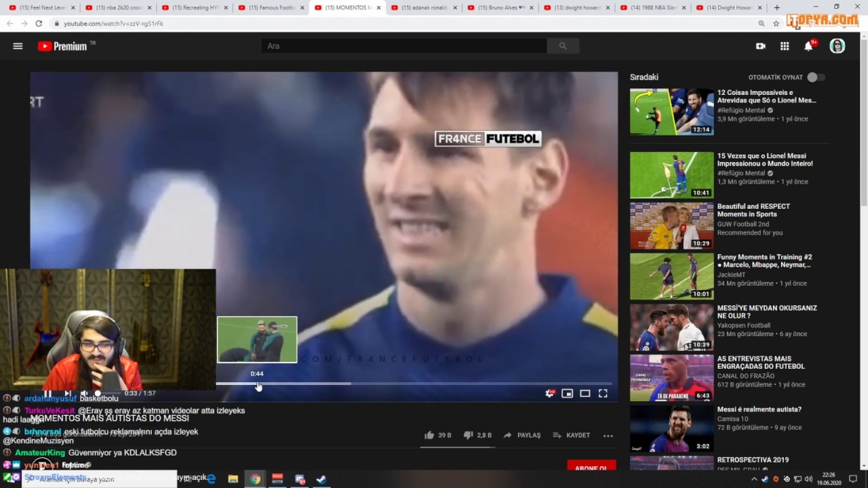The width and height of the screenshot is (868, 488).
Task: Open Steam in the taskbar
Action: pyautogui.click(x=321, y=479)
